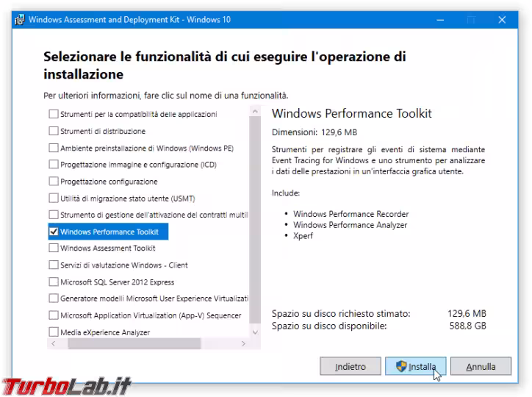
Task: Click 'Windows Performance Recorder' list entry
Action: coord(351,214)
